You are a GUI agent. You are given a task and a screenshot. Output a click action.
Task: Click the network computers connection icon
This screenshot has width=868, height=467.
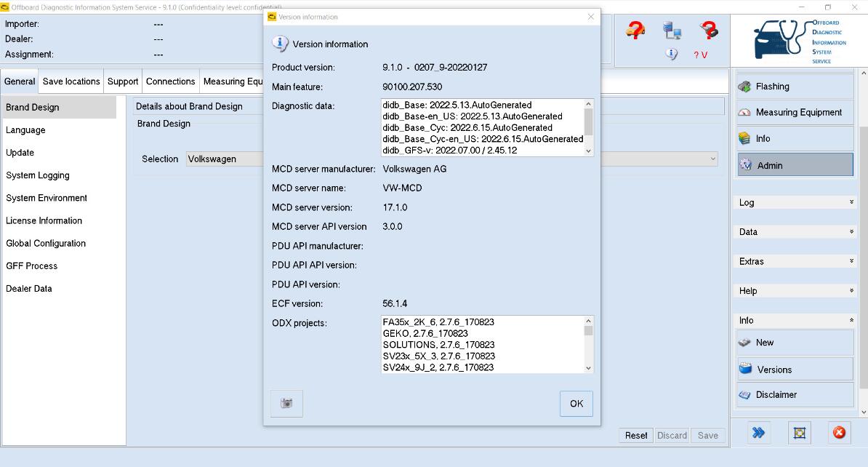[x=672, y=30]
